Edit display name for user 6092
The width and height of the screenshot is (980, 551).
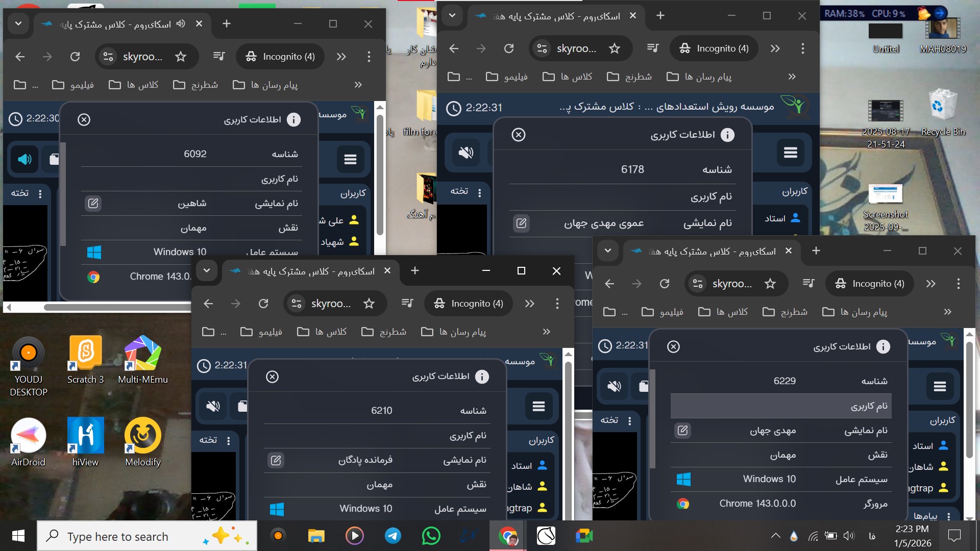(93, 204)
